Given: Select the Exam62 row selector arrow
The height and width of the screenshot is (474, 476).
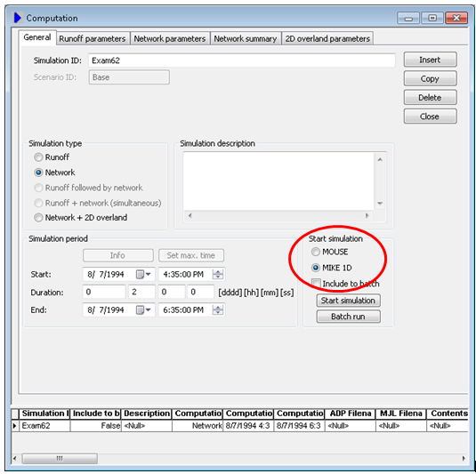Looking at the screenshot, I should [x=15, y=426].
